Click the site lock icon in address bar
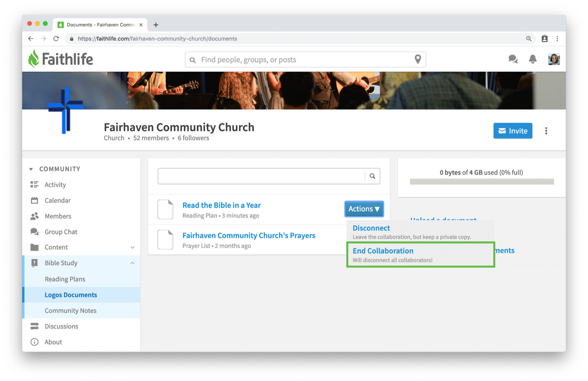588x381 pixels. pyautogui.click(x=72, y=39)
